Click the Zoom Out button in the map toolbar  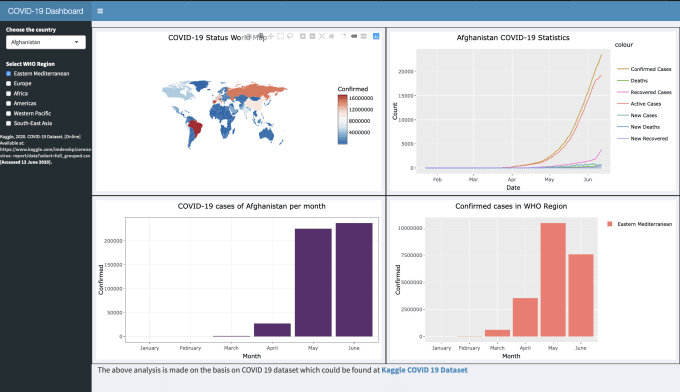tap(312, 36)
